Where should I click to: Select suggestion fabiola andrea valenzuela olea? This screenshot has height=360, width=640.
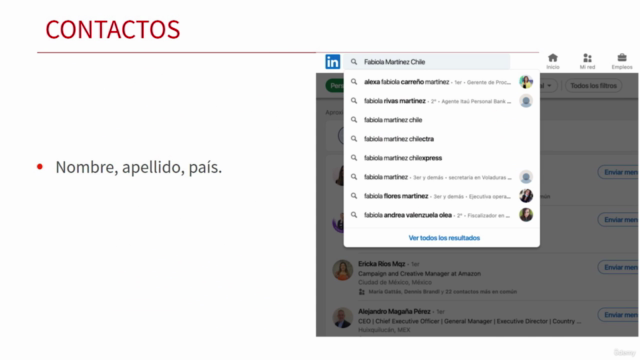click(442, 215)
